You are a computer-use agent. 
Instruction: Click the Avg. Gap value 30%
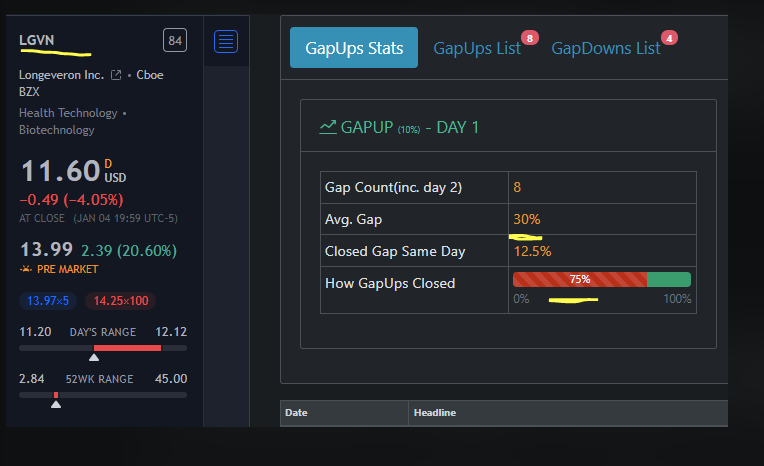pos(527,219)
